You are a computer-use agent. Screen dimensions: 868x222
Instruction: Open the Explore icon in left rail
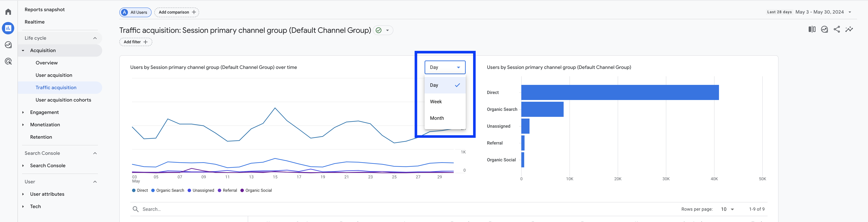pyautogui.click(x=8, y=45)
